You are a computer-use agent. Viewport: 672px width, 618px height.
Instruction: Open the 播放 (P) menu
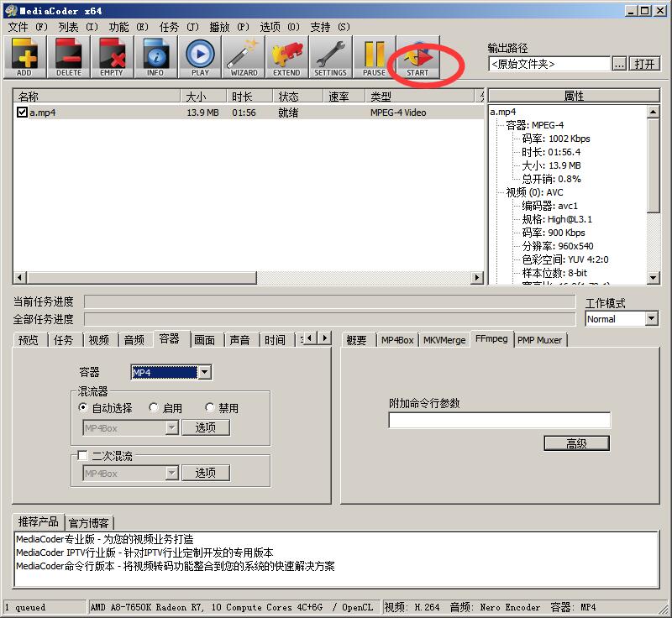229,27
